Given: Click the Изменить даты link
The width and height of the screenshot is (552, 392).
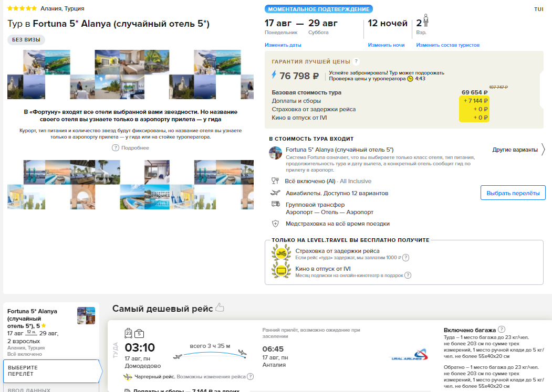Looking at the screenshot, I should tap(283, 45).
